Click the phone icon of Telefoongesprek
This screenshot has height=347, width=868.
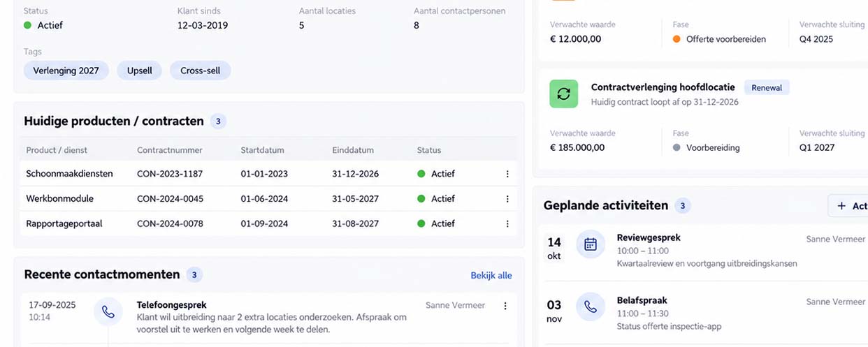[108, 311]
